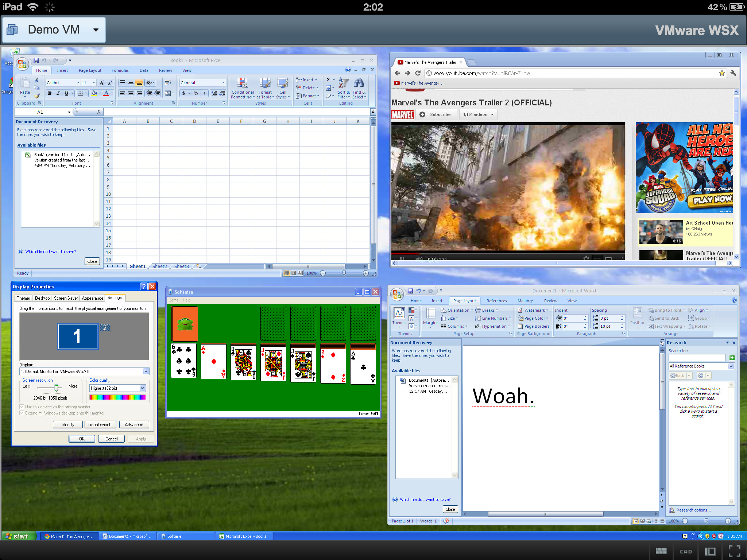Screen dimensions: 747x560
Task: Click Identify button in Display Properties
Action: (68, 424)
